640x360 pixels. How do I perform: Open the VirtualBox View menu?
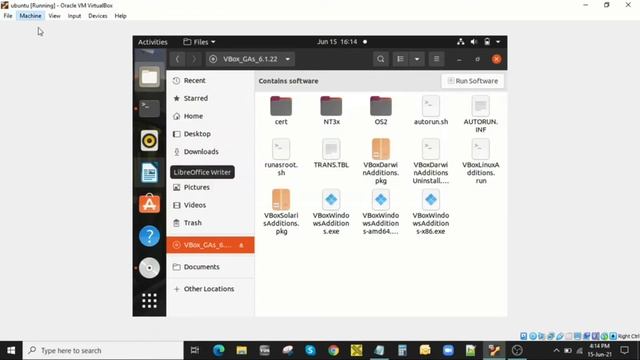[54, 16]
